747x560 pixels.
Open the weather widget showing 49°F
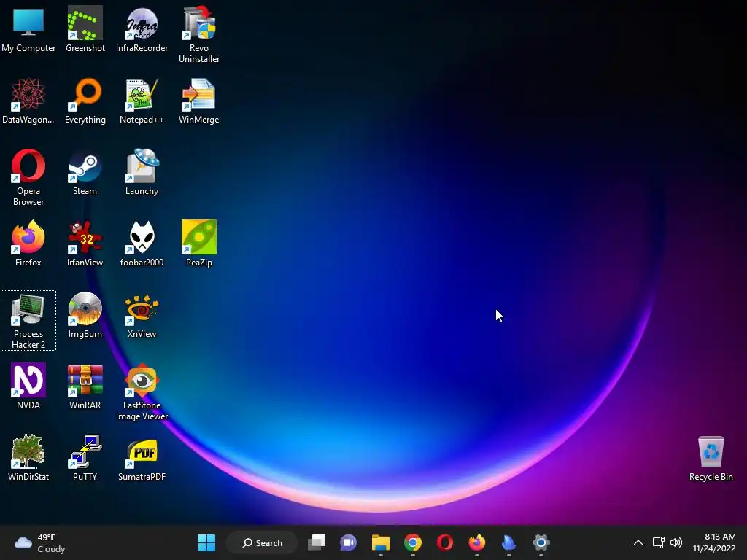coord(40,542)
